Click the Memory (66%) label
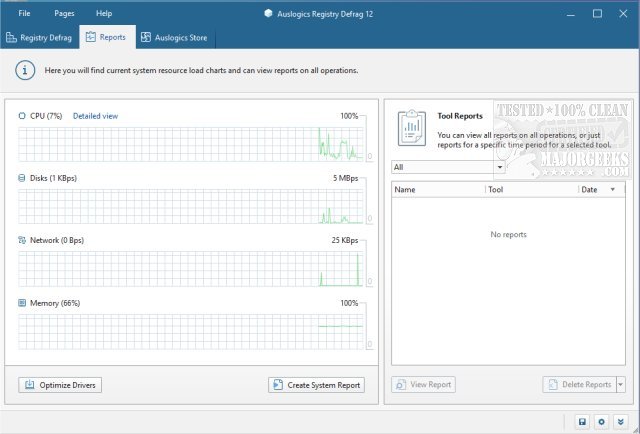The width and height of the screenshot is (640, 434). tap(55, 303)
